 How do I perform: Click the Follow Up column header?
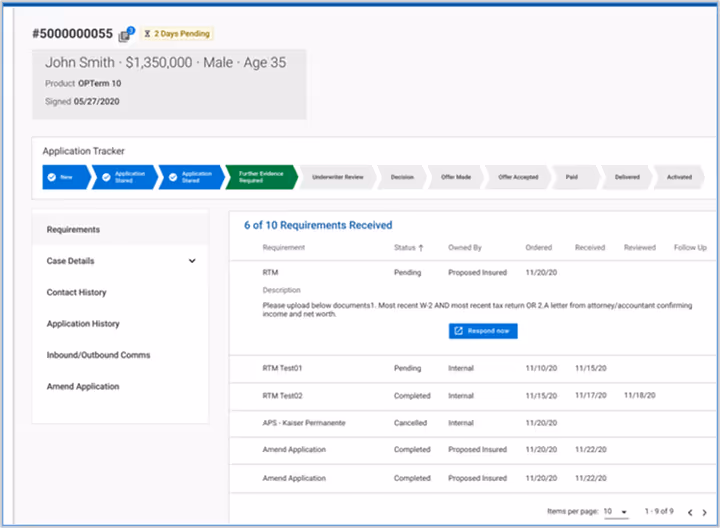[x=690, y=247]
